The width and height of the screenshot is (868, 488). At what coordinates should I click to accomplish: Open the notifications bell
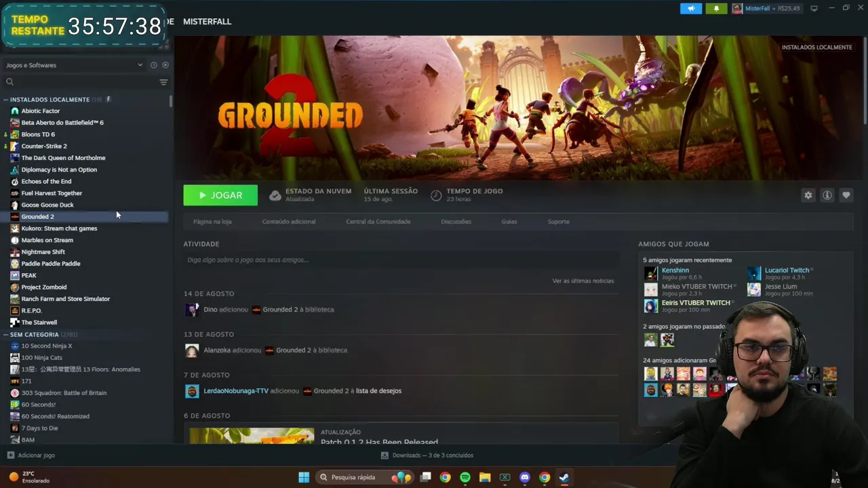pyautogui.click(x=716, y=8)
